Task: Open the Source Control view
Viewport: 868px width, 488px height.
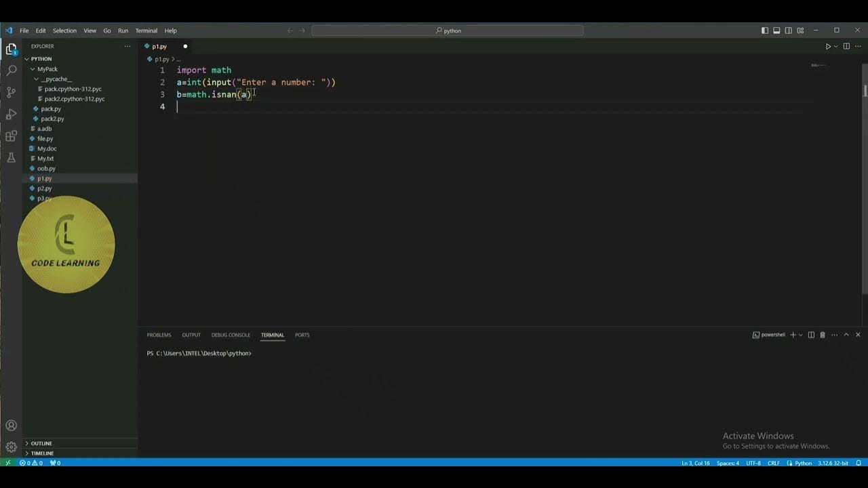Action: tap(11, 92)
